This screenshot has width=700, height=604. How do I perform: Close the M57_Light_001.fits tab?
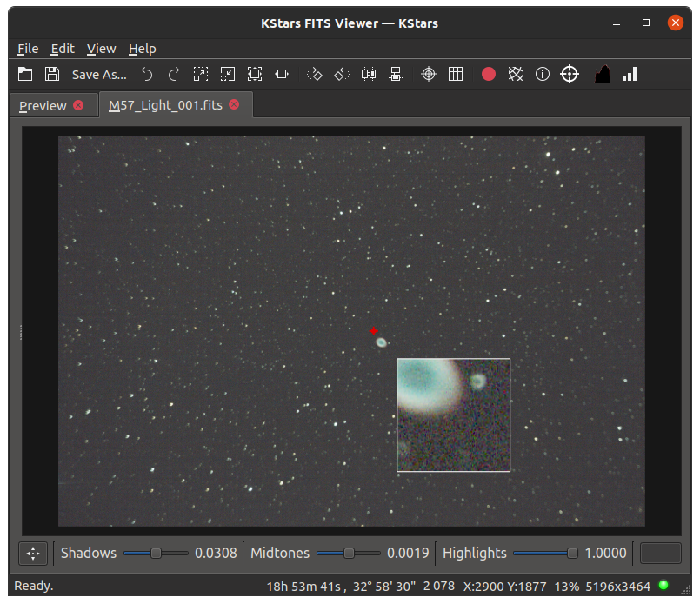pos(234,104)
